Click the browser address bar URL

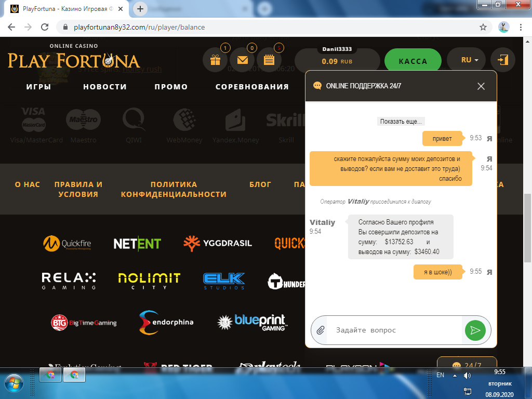point(139,27)
